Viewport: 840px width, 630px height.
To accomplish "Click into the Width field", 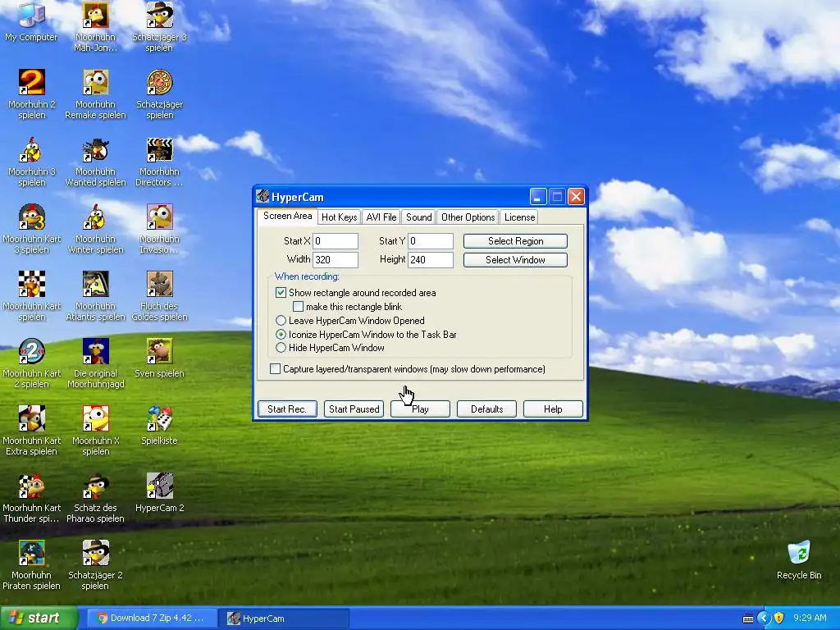I will point(336,260).
